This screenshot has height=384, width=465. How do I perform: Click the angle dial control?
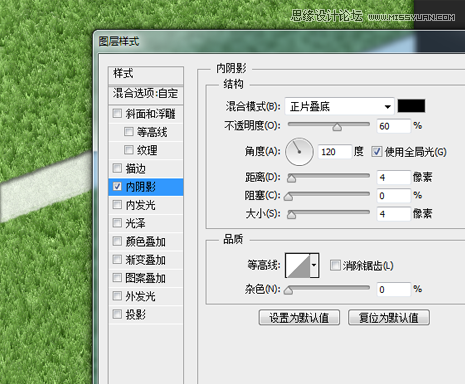(x=299, y=152)
